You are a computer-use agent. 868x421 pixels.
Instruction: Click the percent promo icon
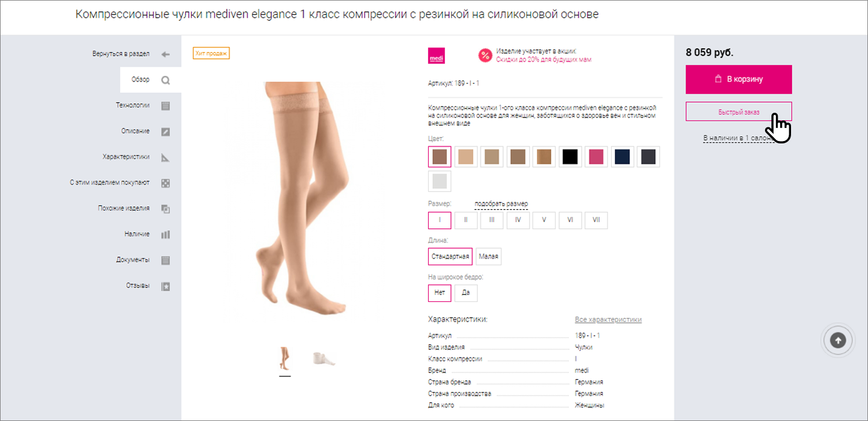[485, 56]
